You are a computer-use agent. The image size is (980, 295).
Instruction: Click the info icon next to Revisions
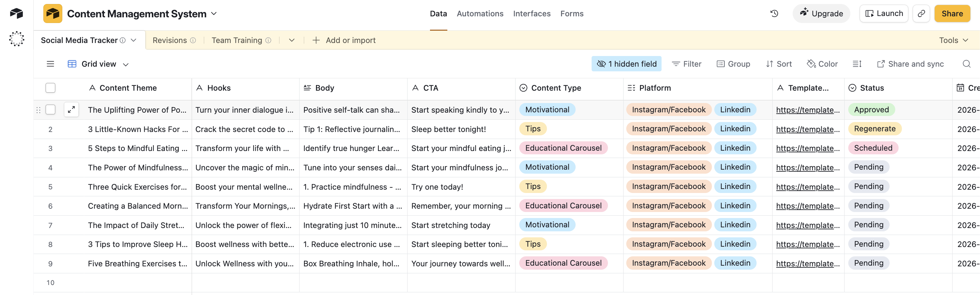[x=193, y=40]
